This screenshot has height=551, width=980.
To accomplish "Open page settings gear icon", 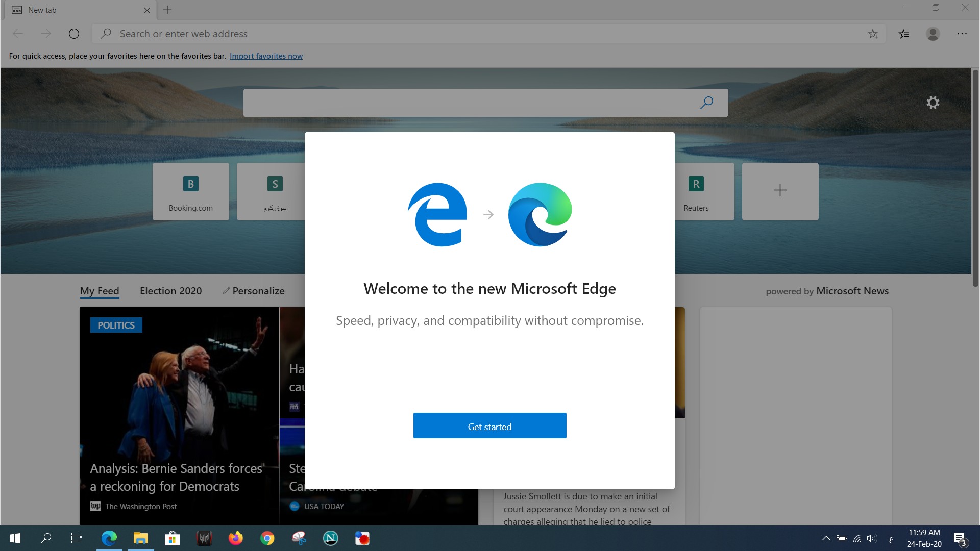I will (x=933, y=103).
